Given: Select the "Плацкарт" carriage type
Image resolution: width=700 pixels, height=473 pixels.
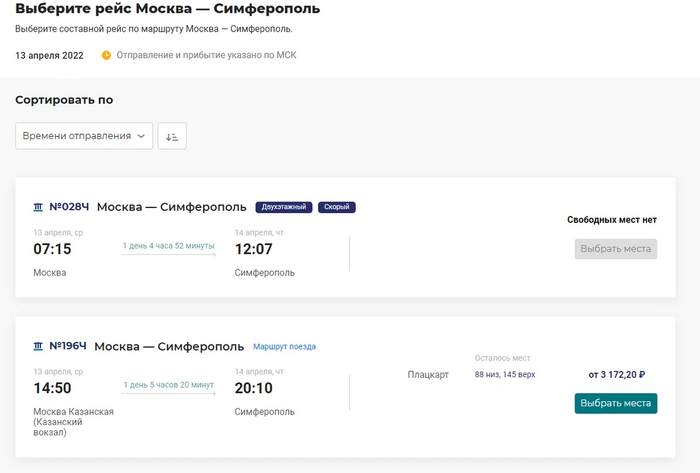Looking at the screenshot, I should (x=428, y=375).
